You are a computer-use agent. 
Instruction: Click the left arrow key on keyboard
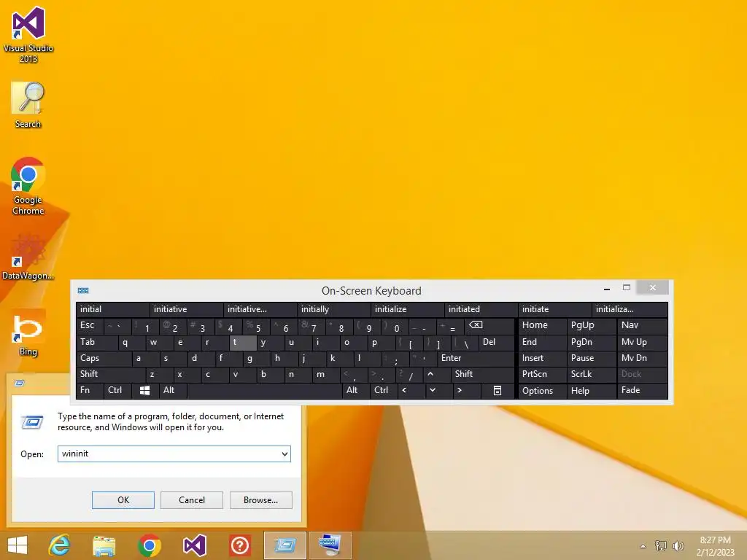click(410, 391)
